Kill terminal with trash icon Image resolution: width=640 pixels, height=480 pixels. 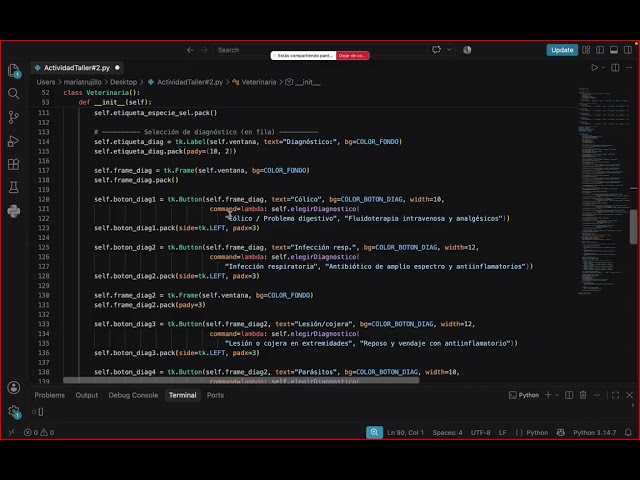click(583, 395)
